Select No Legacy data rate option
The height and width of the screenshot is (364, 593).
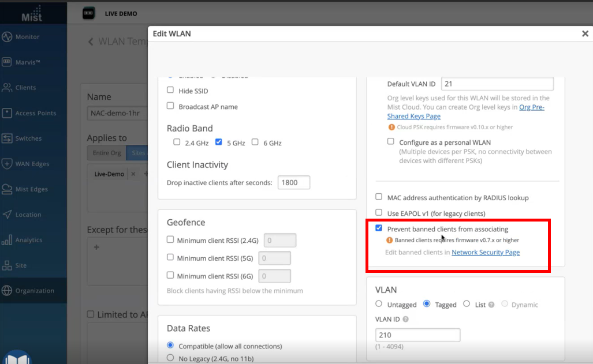click(x=170, y=358)
